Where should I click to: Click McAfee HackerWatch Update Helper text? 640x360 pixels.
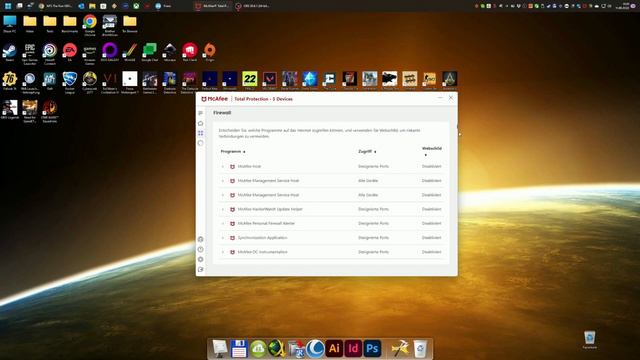click(x=270, y=209)
